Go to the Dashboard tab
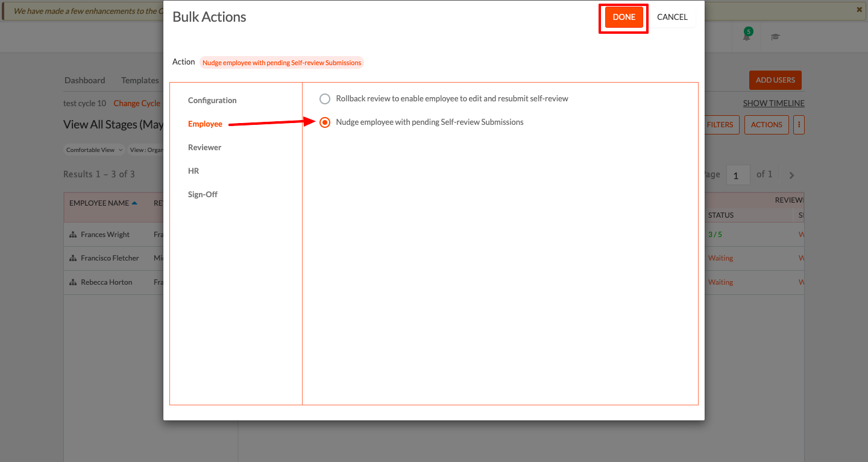 tap(85, 80)
